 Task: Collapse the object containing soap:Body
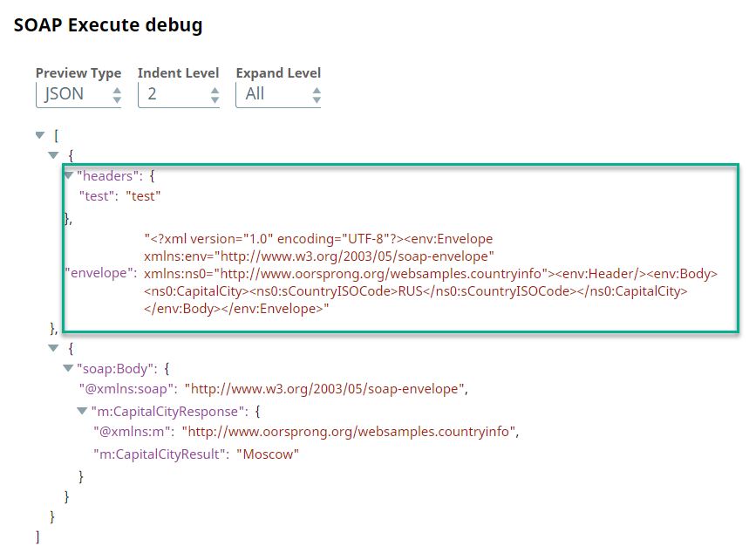(53, 347)
